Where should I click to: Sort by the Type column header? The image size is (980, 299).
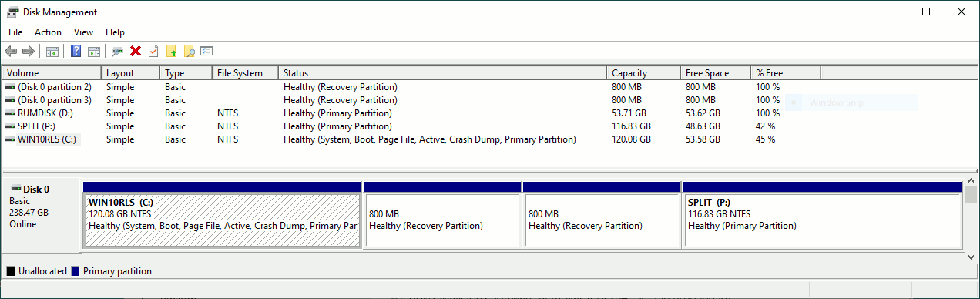pyautogui.click(x=186, y=73)
